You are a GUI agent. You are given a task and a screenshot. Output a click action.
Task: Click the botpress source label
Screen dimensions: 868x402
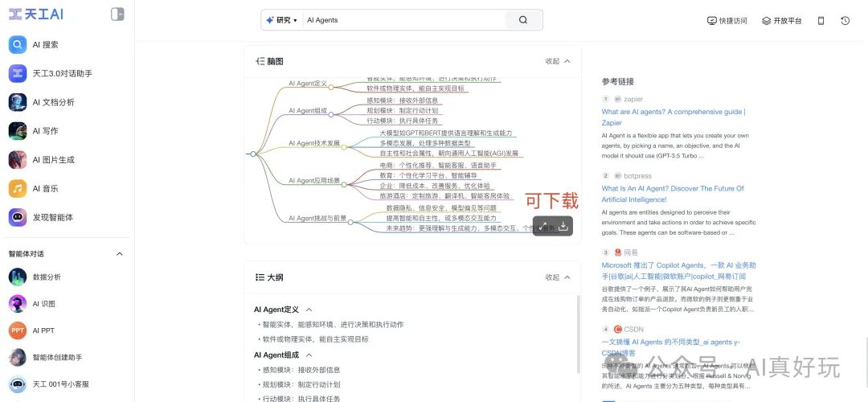(x=637, y=175)
